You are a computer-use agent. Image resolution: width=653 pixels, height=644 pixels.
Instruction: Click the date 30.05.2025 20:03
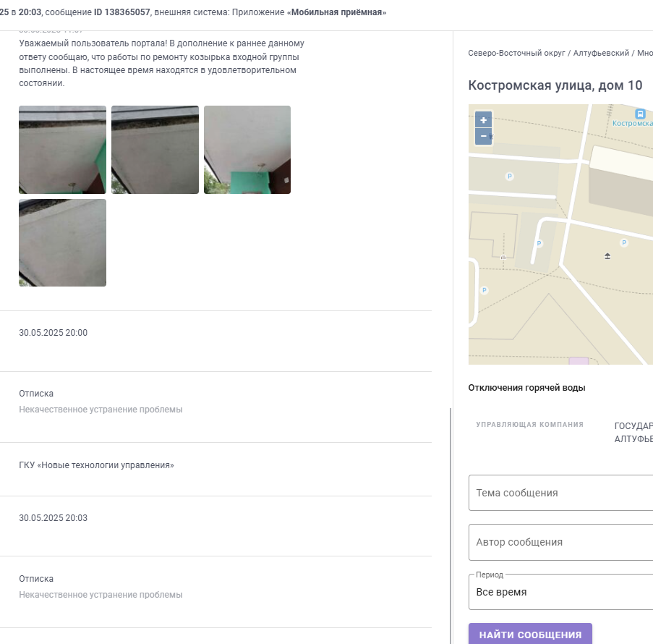[x=54, y=517]
